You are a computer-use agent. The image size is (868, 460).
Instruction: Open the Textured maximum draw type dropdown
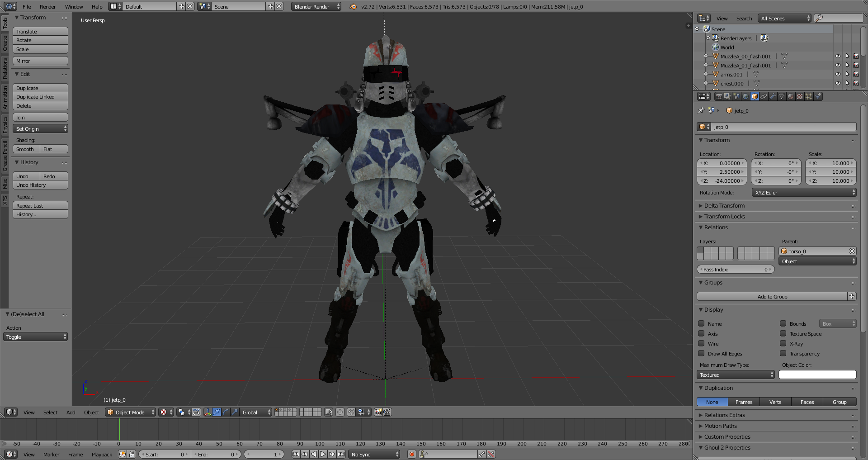(x=736, y=375)
